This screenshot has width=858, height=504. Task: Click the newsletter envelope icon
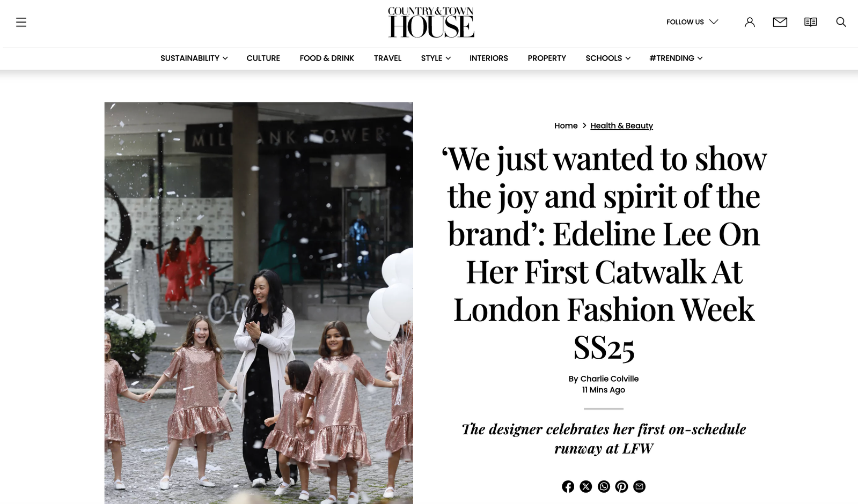780,22
